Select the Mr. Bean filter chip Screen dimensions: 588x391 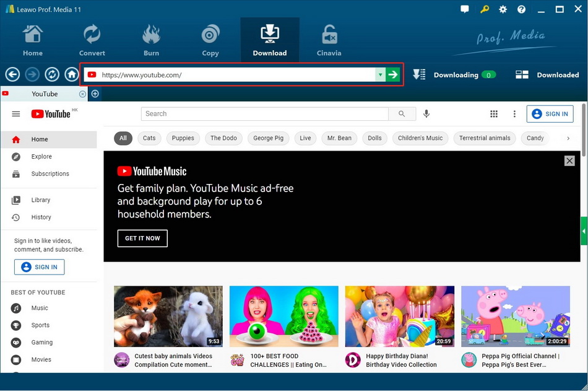[339, 138]
